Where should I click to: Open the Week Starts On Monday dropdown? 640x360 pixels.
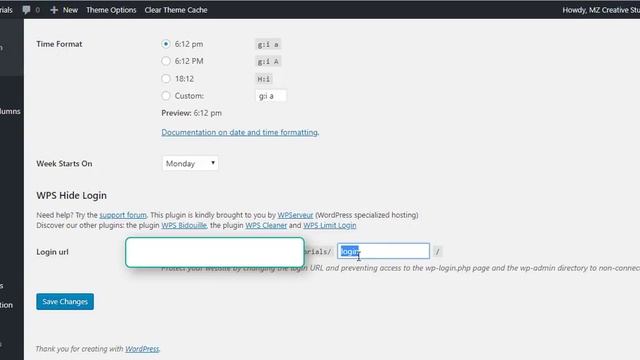point(190,163)
